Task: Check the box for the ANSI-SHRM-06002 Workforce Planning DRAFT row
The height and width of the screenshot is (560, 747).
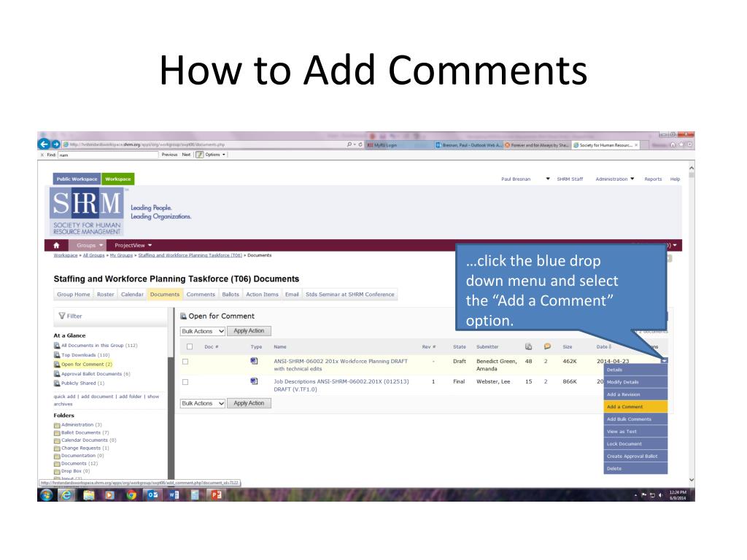Action: point(185,362)
